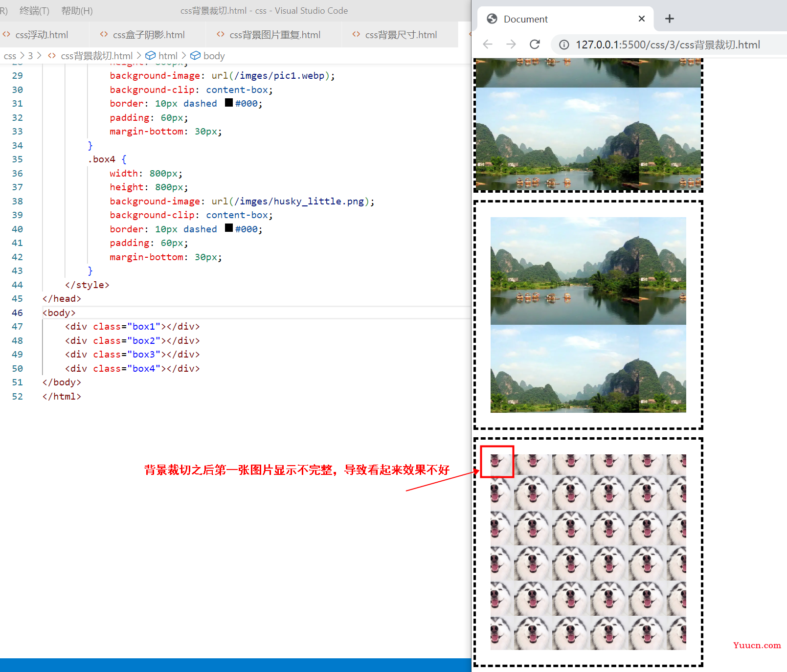Click site info icon in address bar

coord(564,45)
